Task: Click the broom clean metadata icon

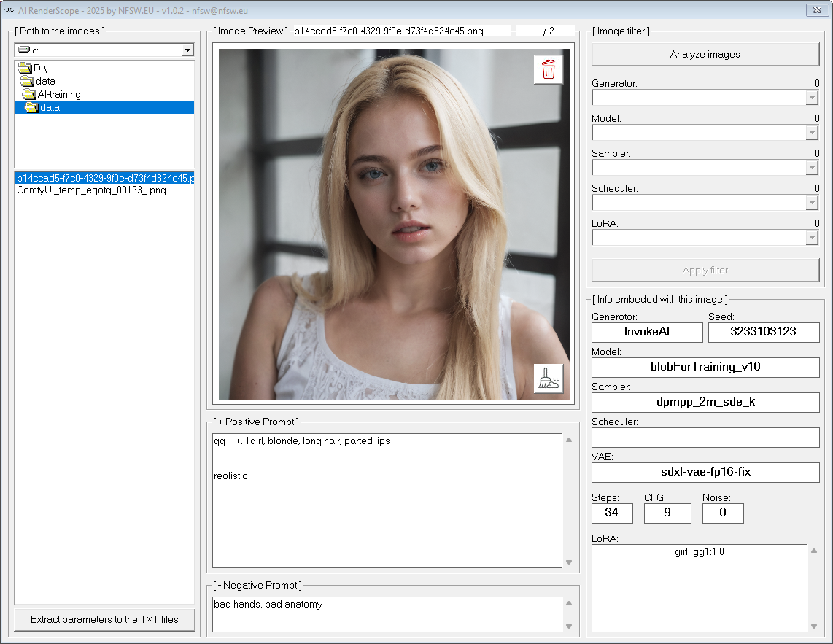Action: tap(548, 378)
